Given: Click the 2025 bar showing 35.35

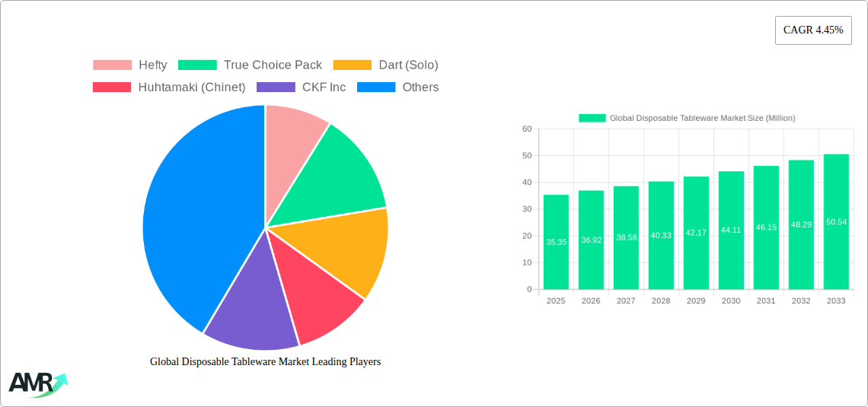Looking at the screenshot, I should click(556, 242).
